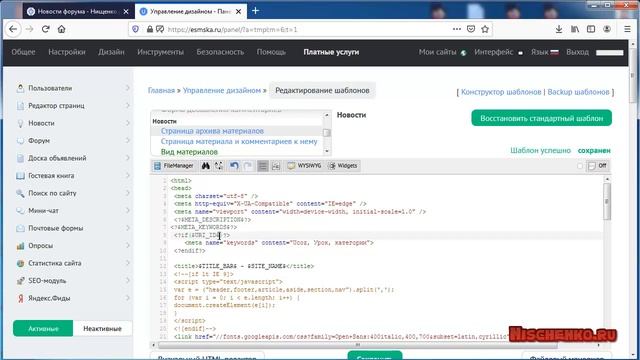This screenshot has width=640, height=360.
Task: Click the tracking protection shield icon
Action: (136, 29)
